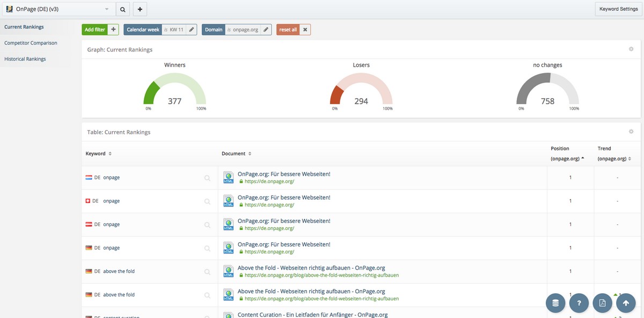Click HTML document icon in first above the fold row
Screen dimensions: 644x318
click(229, 272)
